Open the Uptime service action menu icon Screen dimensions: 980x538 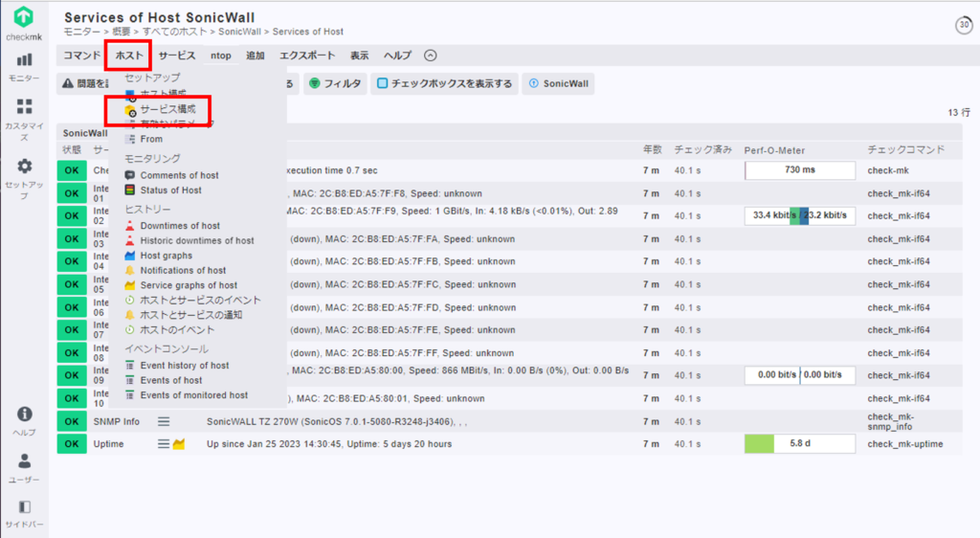click(x=163, y=444)
